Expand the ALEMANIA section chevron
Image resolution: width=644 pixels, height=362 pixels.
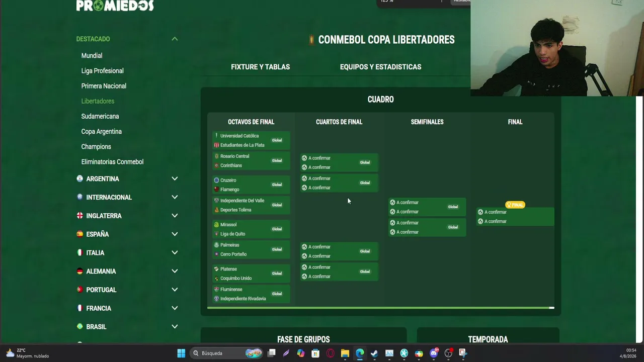pos(175,271)
